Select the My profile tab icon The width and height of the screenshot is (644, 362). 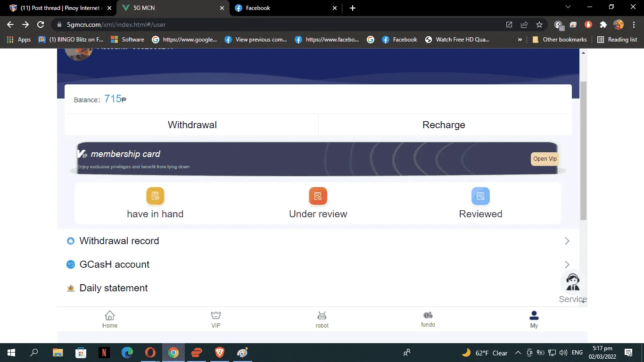point(534,315)
